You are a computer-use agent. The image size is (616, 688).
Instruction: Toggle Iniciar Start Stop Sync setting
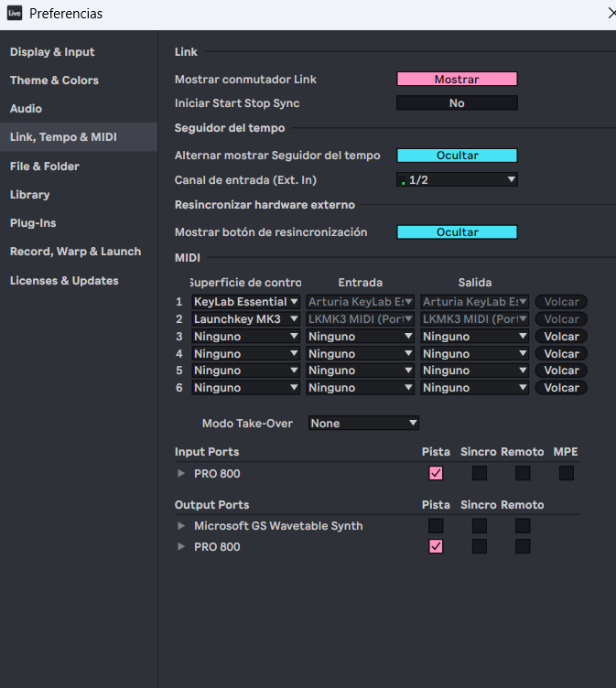pyautogui.click(x=457, y=103)
